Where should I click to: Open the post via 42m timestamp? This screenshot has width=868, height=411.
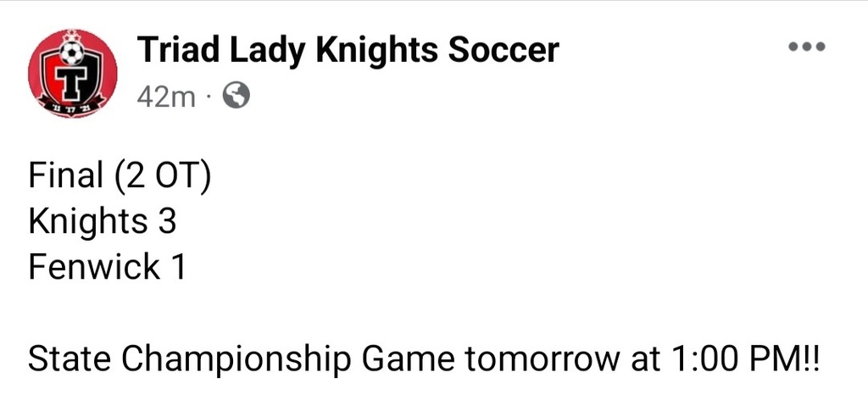point(166,97)
